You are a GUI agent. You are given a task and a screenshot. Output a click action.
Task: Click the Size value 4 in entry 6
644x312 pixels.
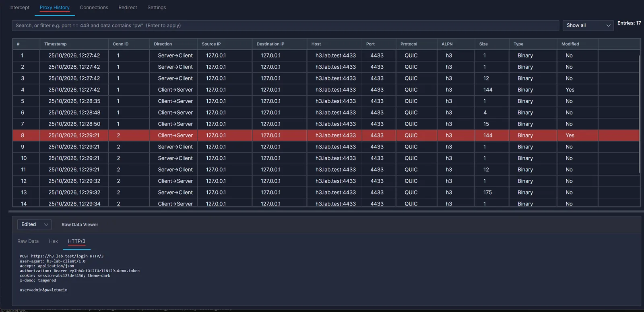coord(485,113)
